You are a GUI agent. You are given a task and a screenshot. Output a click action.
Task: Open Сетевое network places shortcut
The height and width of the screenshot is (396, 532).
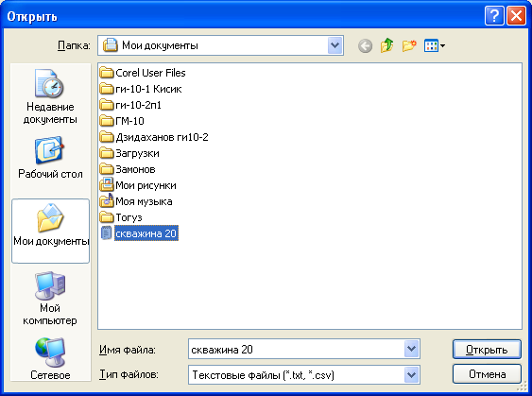[50, 359]
